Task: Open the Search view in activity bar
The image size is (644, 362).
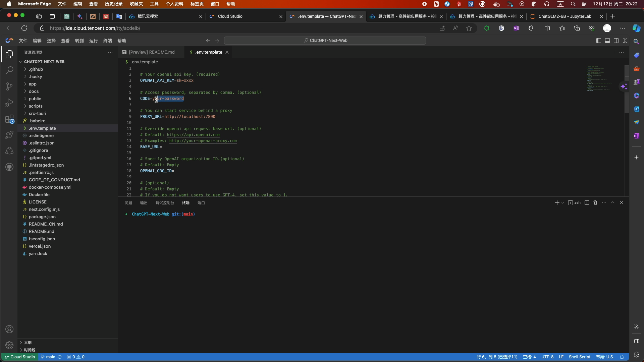Action: (9, 70)
